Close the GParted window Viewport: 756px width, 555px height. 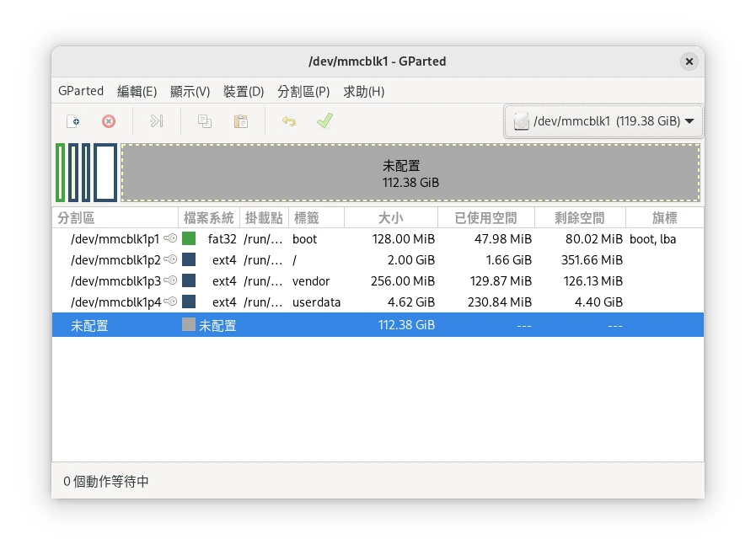click(689, 61)
